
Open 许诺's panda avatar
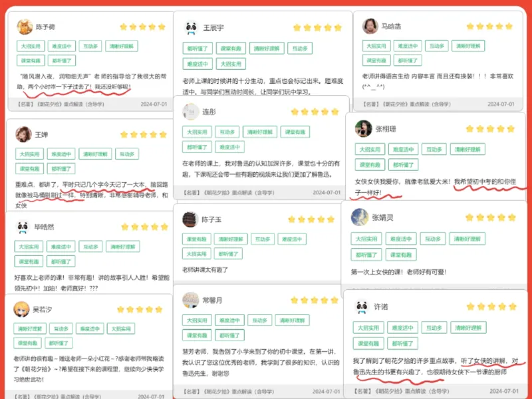(x=362, y=307)
